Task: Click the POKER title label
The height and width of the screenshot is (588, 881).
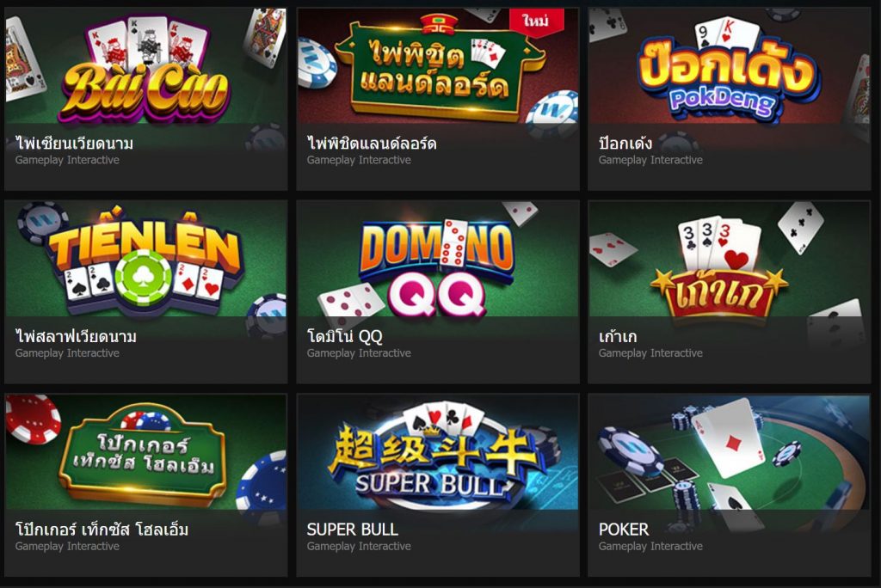Action: click(624, 530)
